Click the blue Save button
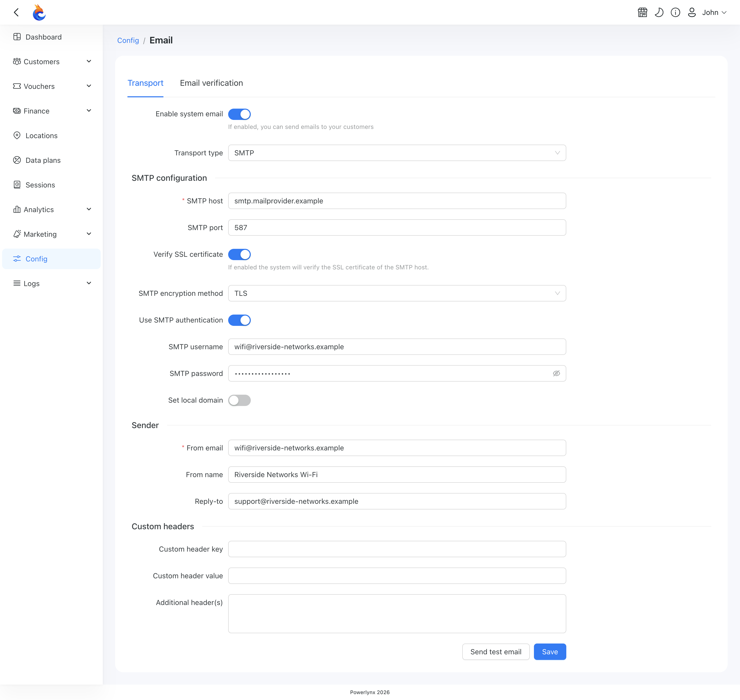740x700 pixels. pos(550,651)
